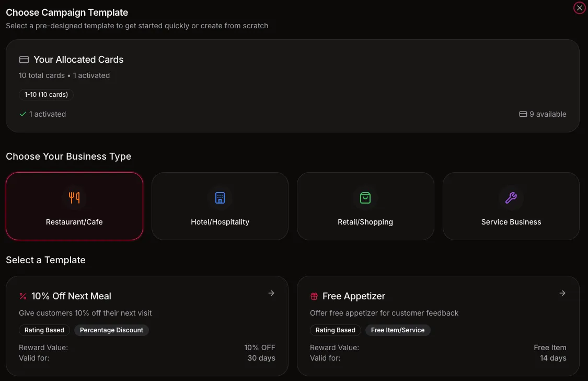Click the Percentage Discount tag
Viewport: 588px width, 381px height.
coord(111,330)
